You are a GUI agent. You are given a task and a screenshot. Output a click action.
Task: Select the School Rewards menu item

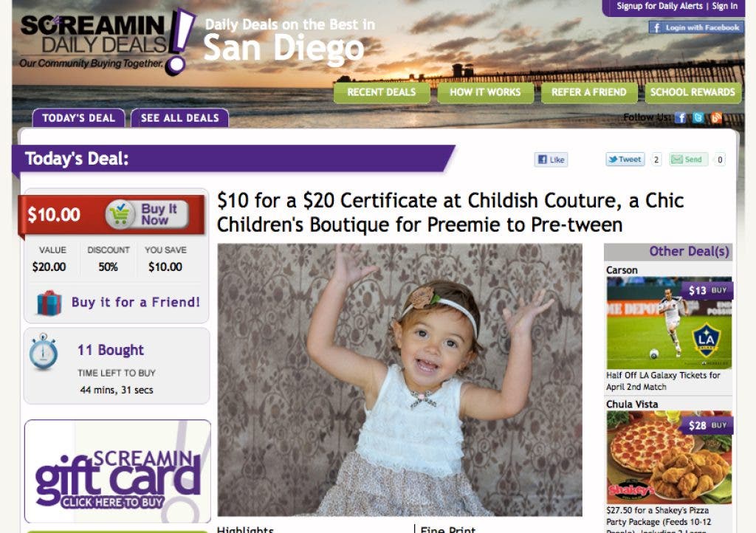pyautogui.click(x=693, y=92)
